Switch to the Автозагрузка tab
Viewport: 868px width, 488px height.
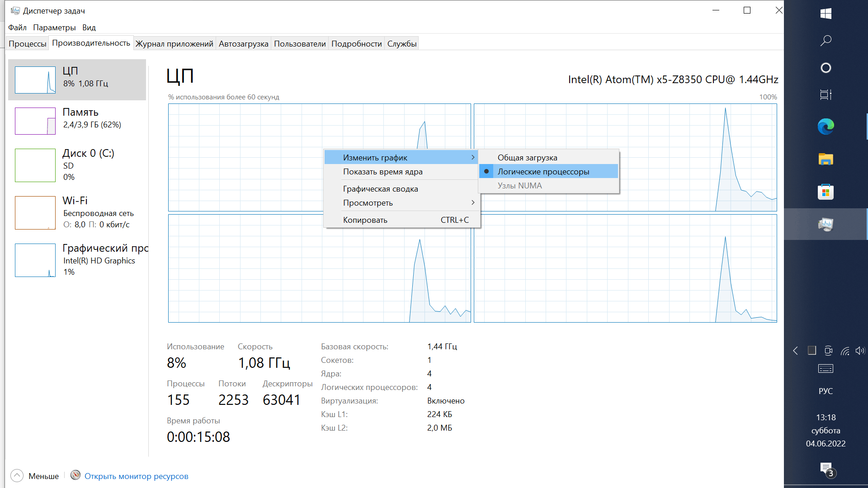coord(244,44)
